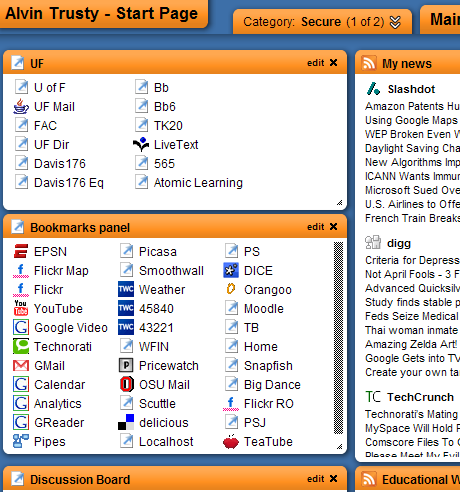Viewport: 460px width, 492px height.
Task: Open the Moodle bookmark
Action: tap(264, 309)
